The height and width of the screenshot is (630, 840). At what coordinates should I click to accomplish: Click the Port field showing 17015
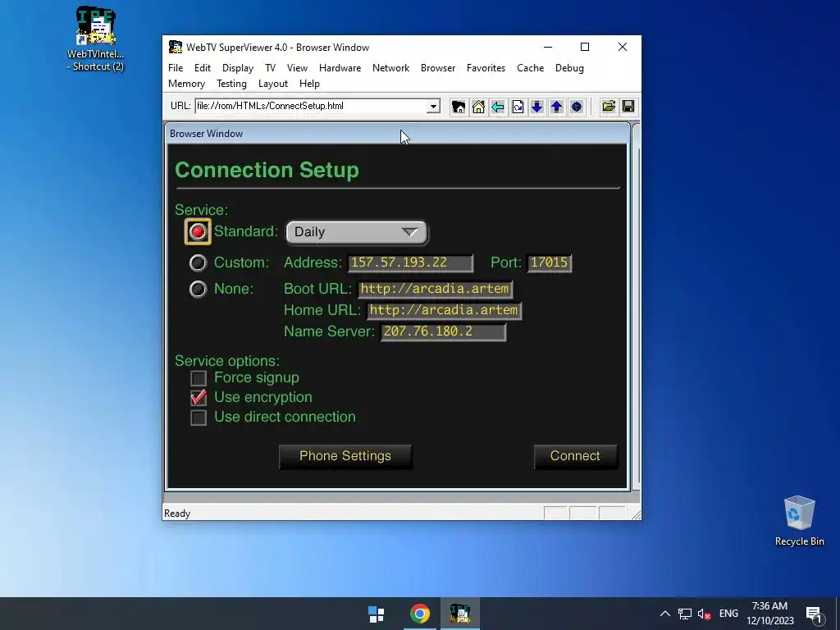coord(549,262)
